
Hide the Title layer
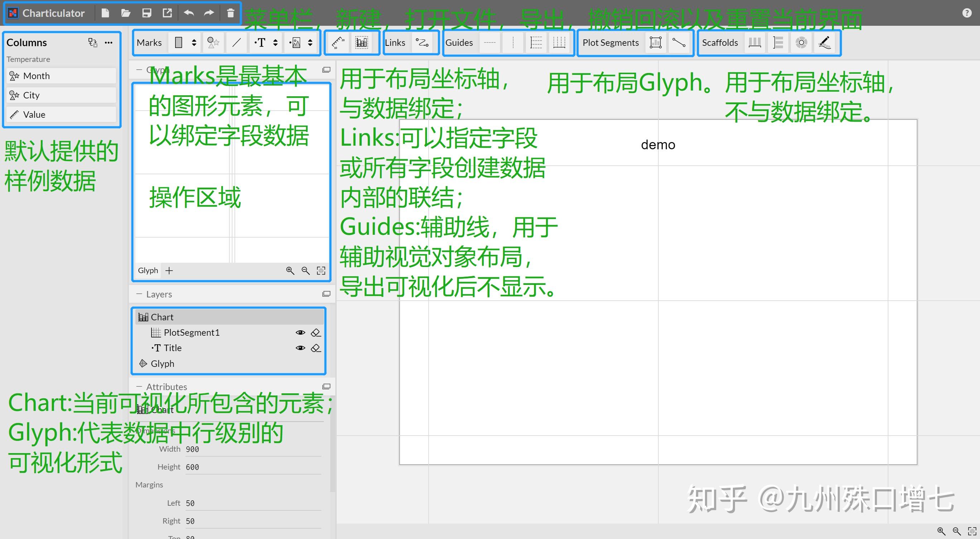[x=300, y=348]
